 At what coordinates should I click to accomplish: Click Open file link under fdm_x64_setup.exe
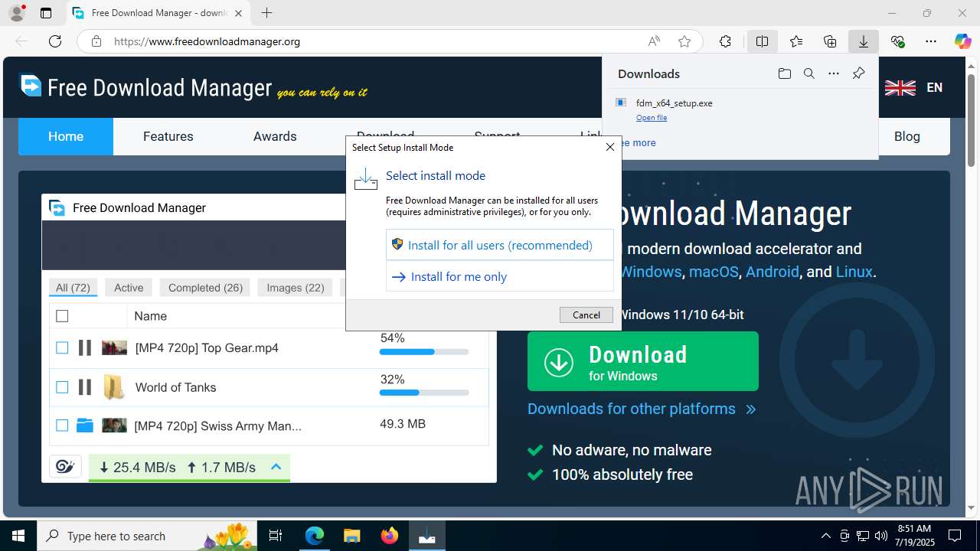[652, 118]
